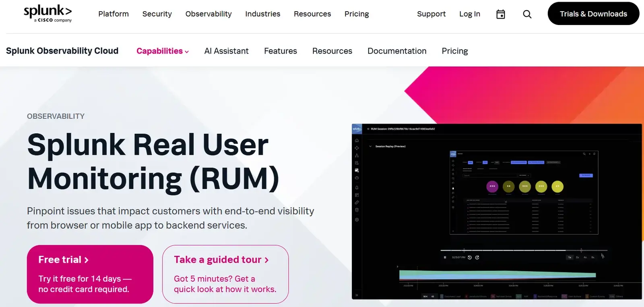Go to the Support link
Viewport: 644px width, 307px height.
pos(431,14)
